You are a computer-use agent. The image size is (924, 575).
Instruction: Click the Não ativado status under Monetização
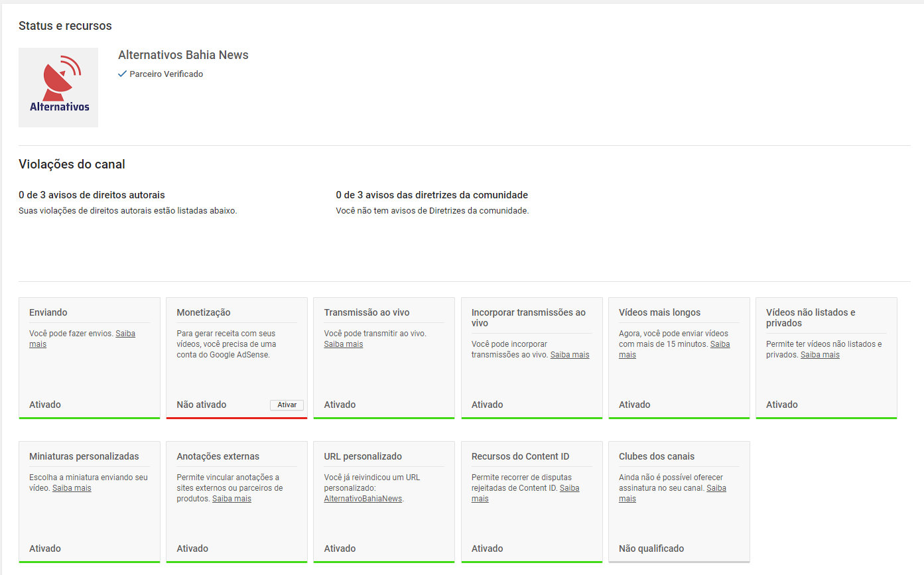202,405
